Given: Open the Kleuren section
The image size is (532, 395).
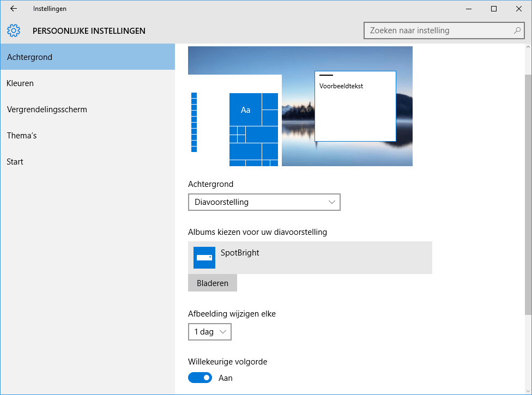Looking at the screenshot, I should pos(88,83).
